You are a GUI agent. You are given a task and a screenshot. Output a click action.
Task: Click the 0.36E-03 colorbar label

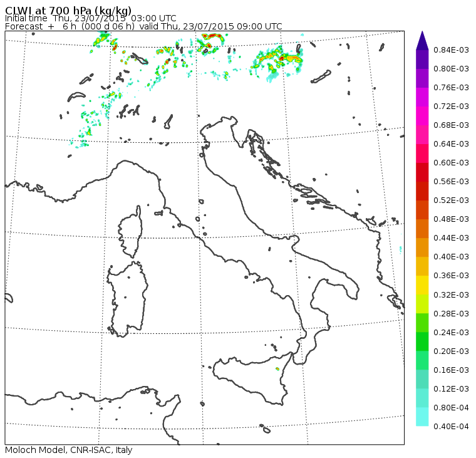click(451, 276)
